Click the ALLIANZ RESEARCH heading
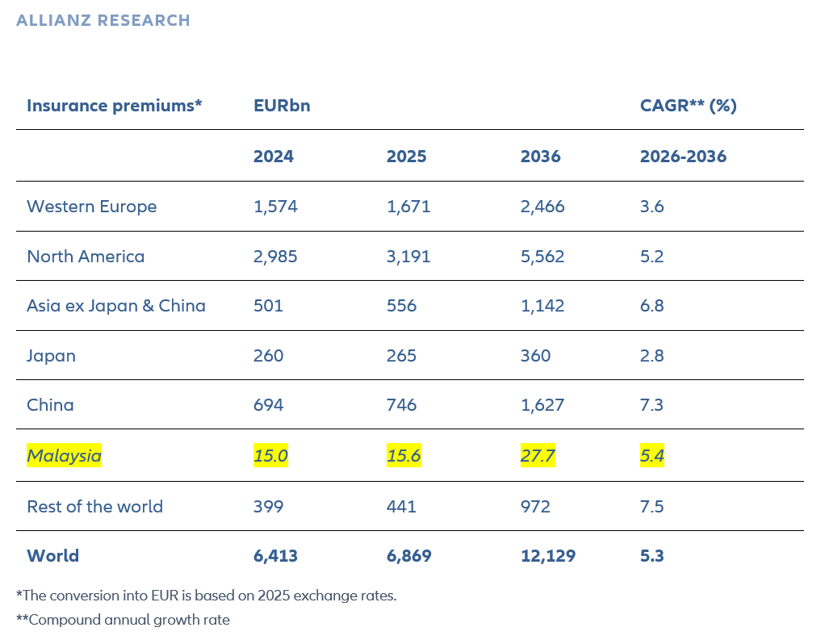 103,20
